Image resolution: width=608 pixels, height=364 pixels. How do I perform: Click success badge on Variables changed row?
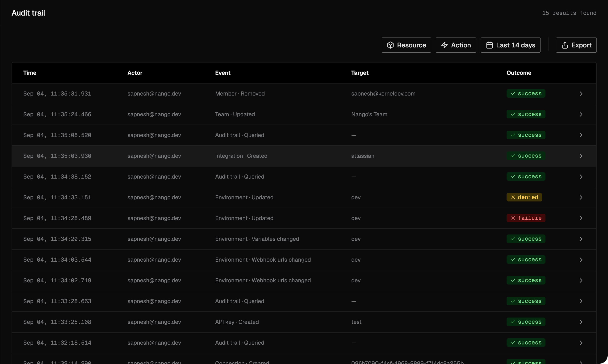coord(526,239)
